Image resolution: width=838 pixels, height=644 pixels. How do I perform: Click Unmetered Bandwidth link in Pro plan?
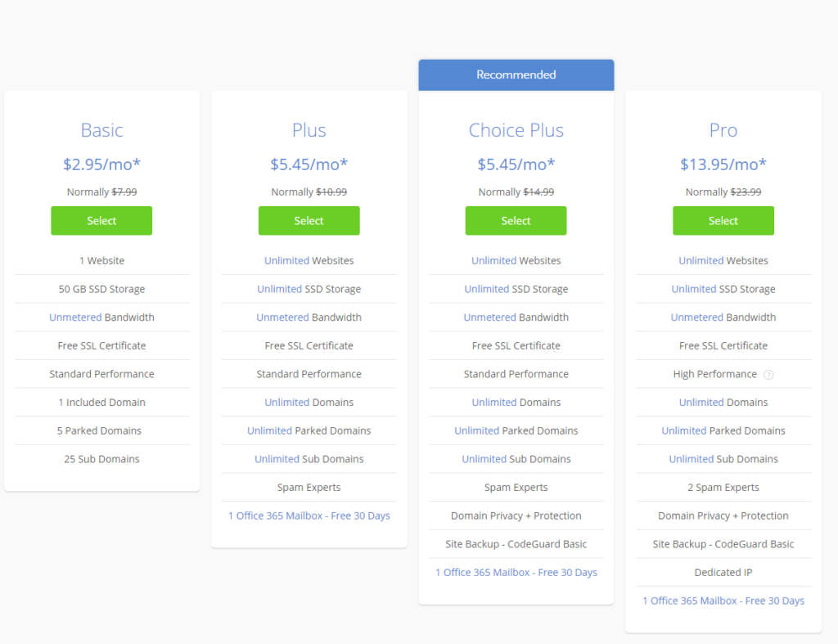pos(697,317)
